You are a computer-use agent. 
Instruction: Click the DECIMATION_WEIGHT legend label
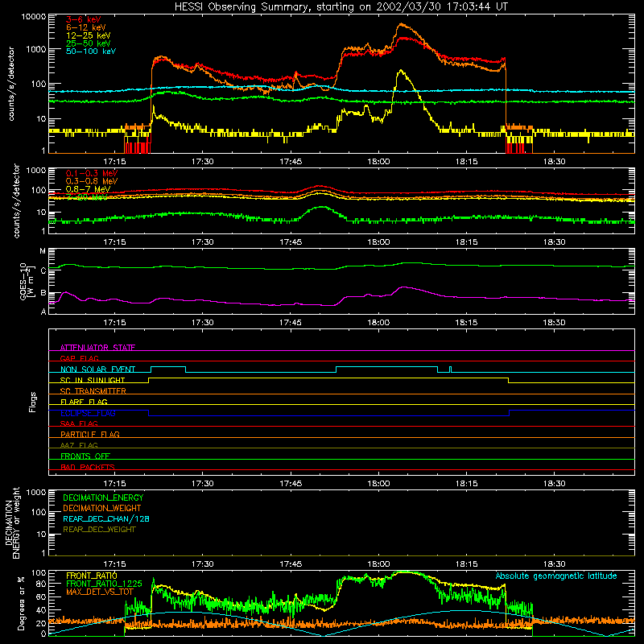click(x=102, y=508)
